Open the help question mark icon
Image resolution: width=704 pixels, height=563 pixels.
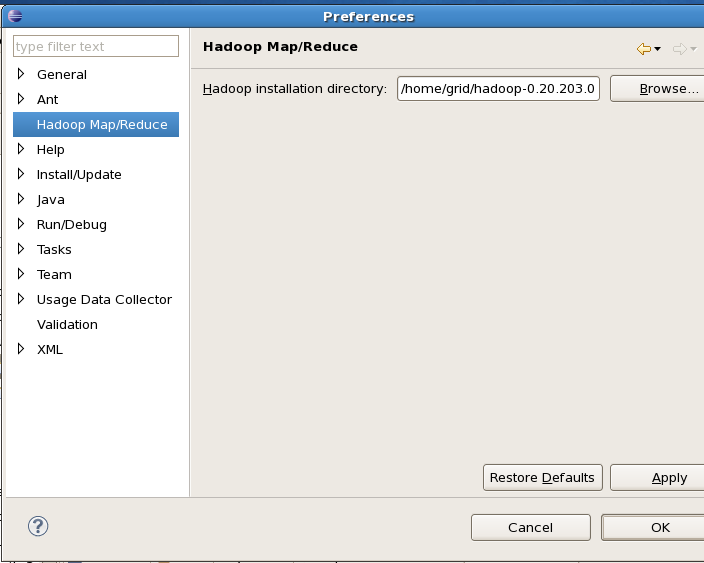click(x=38, y=526)
